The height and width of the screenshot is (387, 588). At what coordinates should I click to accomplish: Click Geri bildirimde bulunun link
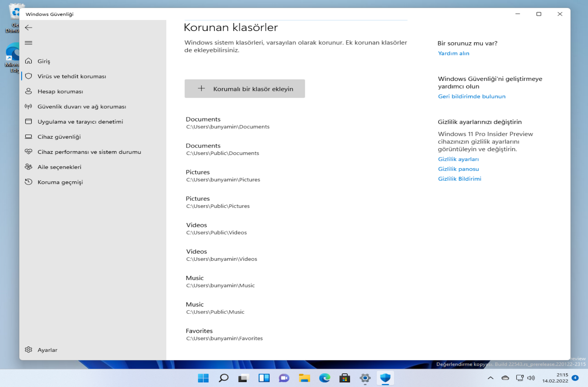pos(472,96)
